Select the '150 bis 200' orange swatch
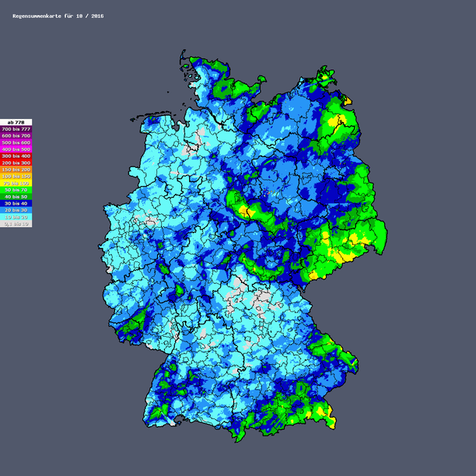Screen dimensions: 476x476 coord(16,170)
